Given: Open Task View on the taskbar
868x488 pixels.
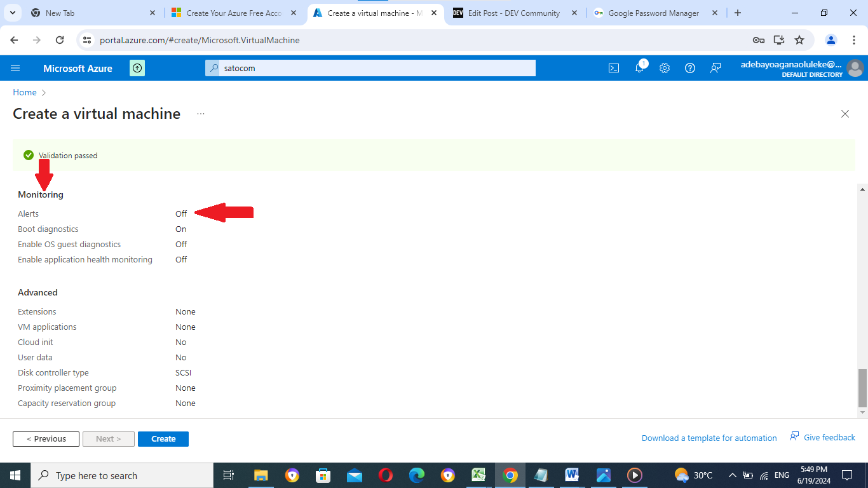Looking at the screenshot, I should click(229, 475).
